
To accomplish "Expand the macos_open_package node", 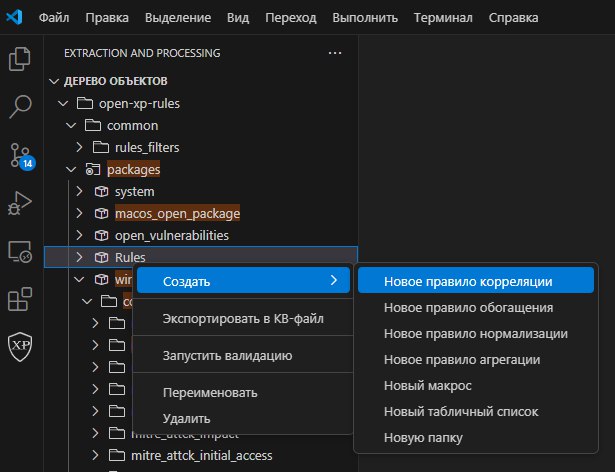I will pyautogui.click(x=79, y=213).
